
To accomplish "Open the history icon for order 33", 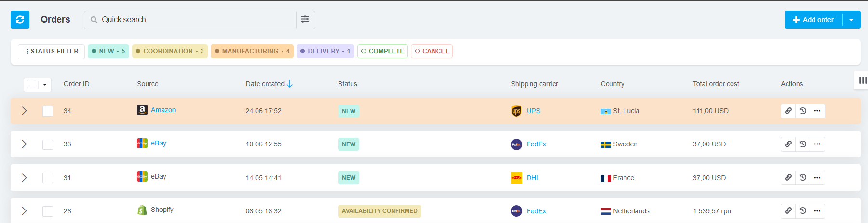I will [x=803, y=144].
